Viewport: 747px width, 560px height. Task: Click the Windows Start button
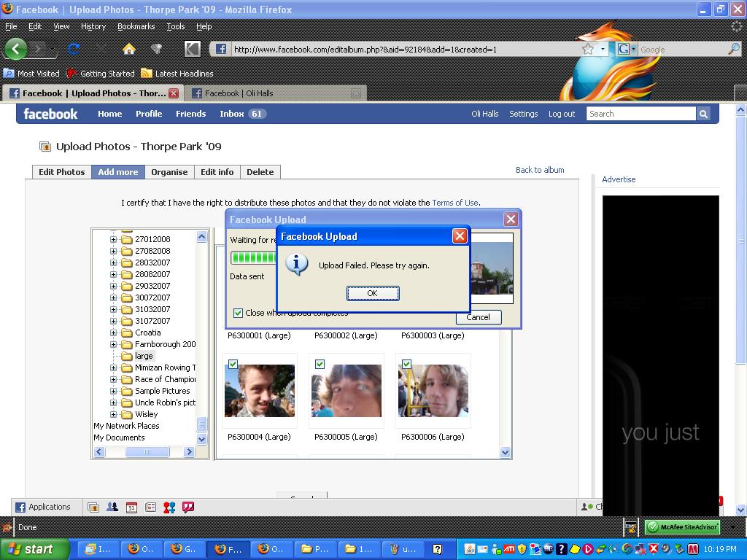point(34,549)
